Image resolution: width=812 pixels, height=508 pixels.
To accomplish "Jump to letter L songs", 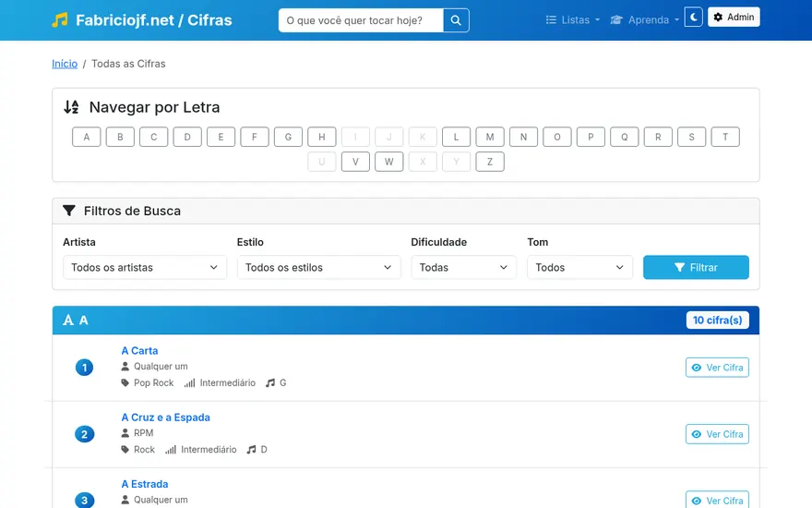I will tap(456, 137).
